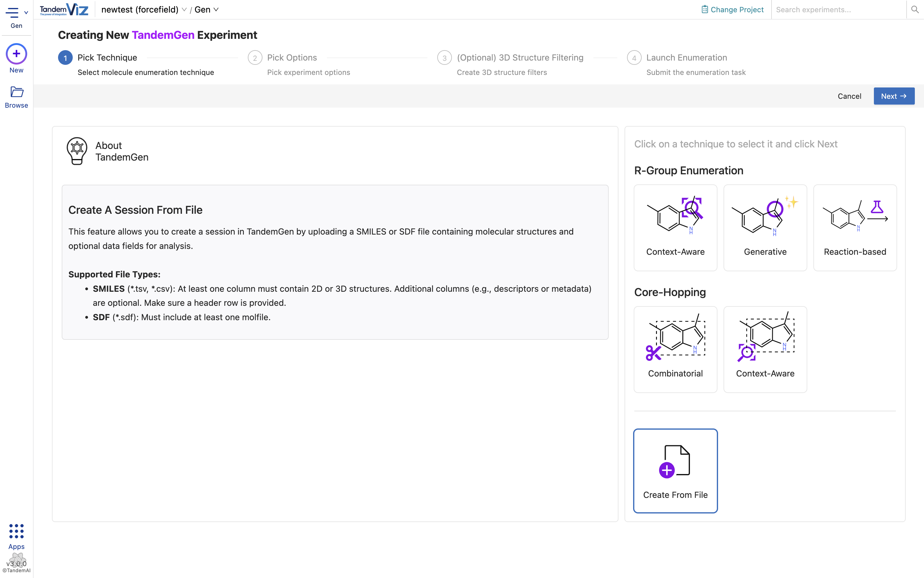Open the newtest (forcefield) project dropdown
The height and width of the screenshot is (578, 924).
pos(144,9)
